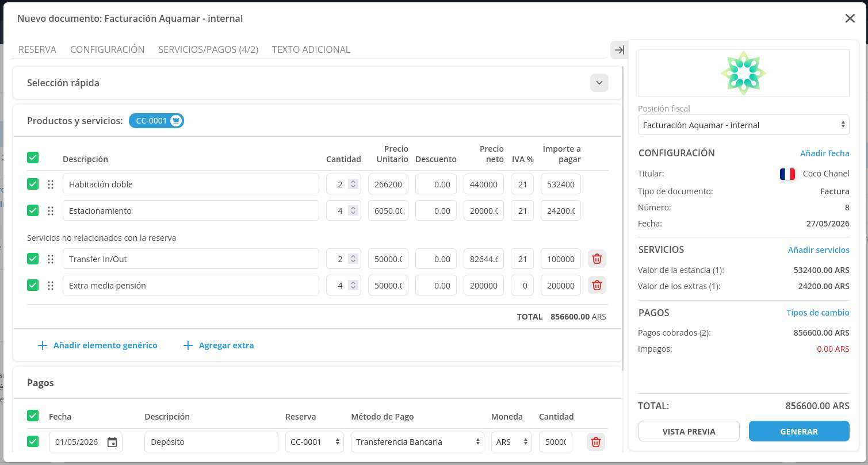
Task: Open the Moneda ARS dropdown
Action: point(511,442)
